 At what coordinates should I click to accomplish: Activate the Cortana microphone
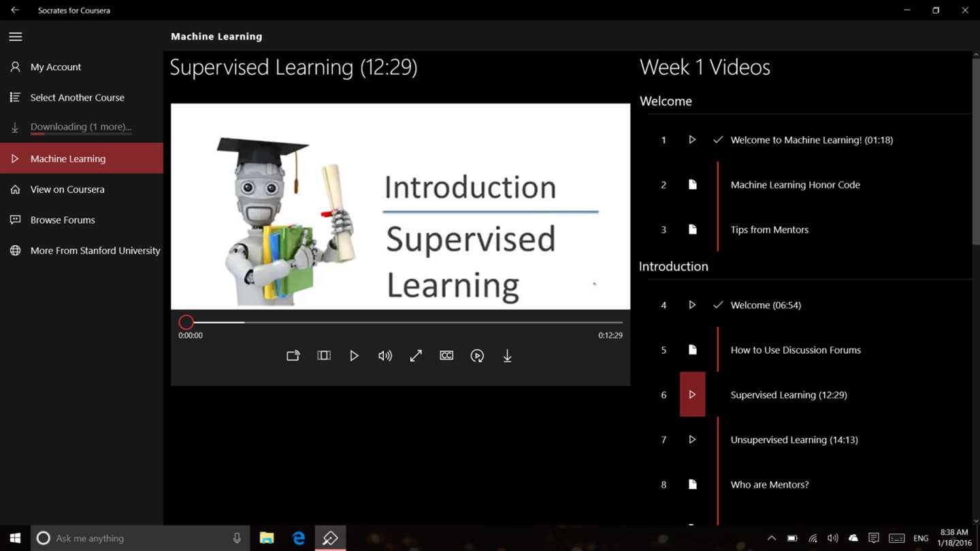coord(237,538)
